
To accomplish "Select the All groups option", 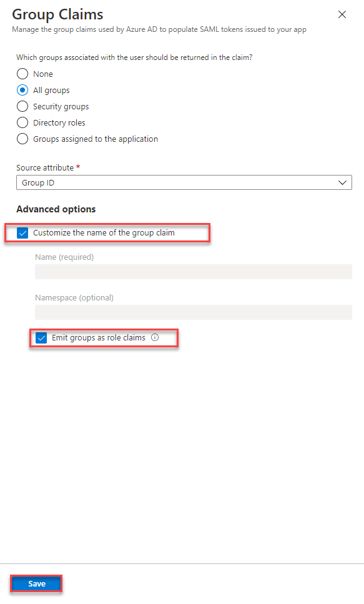I will pos(22,90).
